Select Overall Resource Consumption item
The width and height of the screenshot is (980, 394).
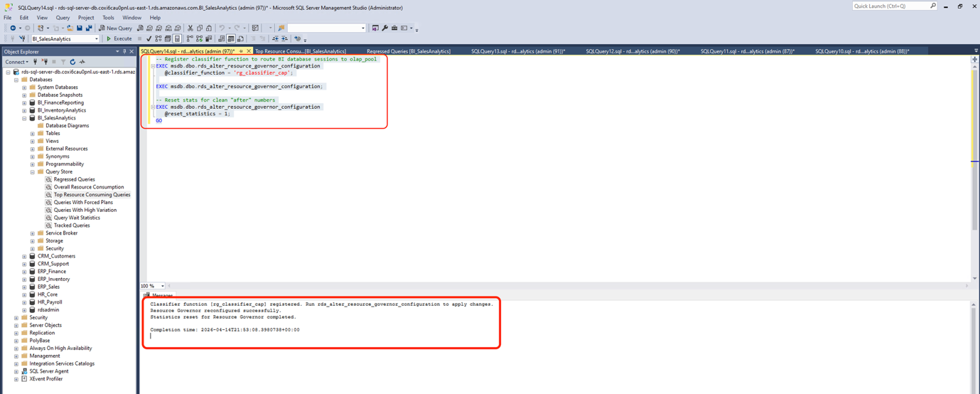89,187
